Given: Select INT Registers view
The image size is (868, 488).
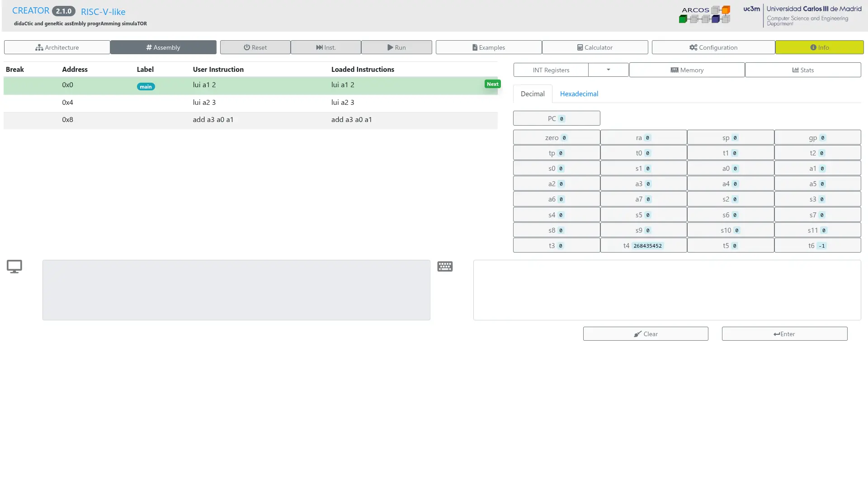Looking at the screenshot, I should coord(551,70).
